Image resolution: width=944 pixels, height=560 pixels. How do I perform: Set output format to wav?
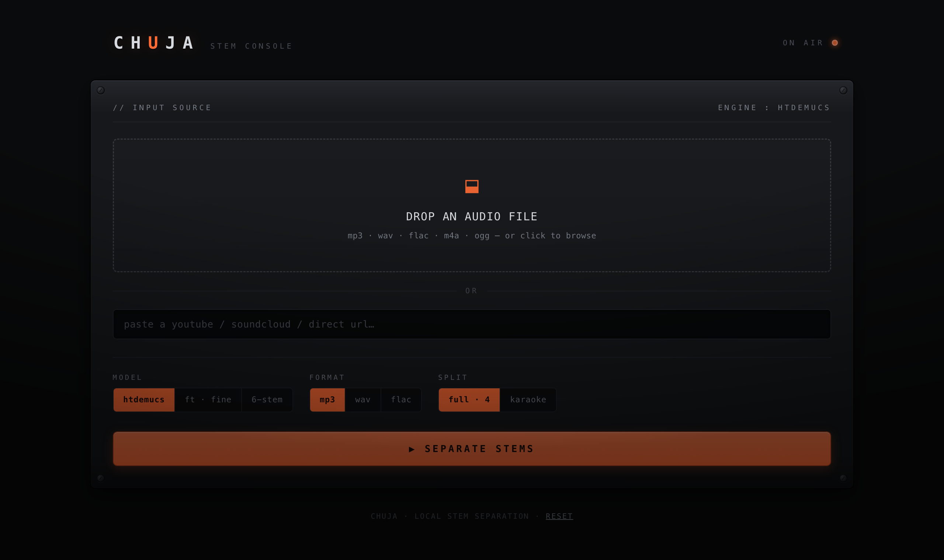[363, 400]
